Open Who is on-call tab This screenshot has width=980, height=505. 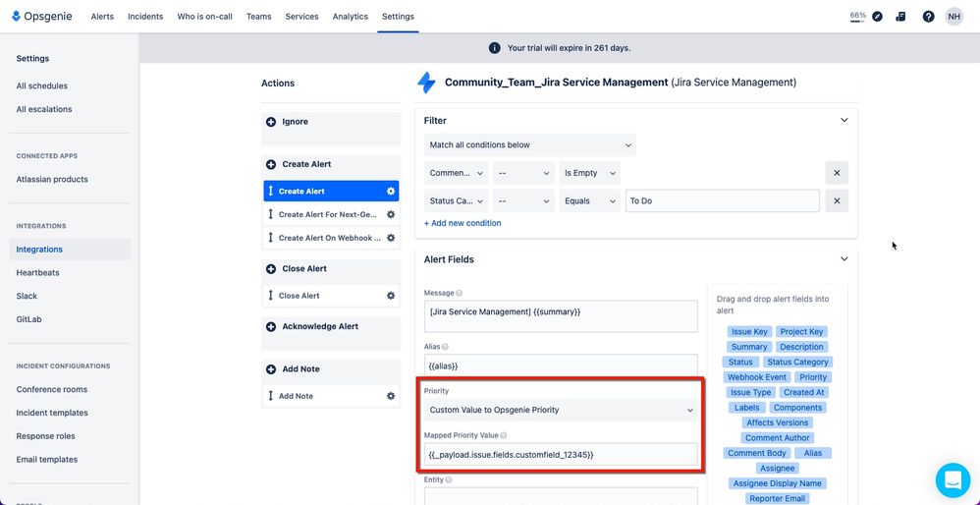(x=204, y=17)
